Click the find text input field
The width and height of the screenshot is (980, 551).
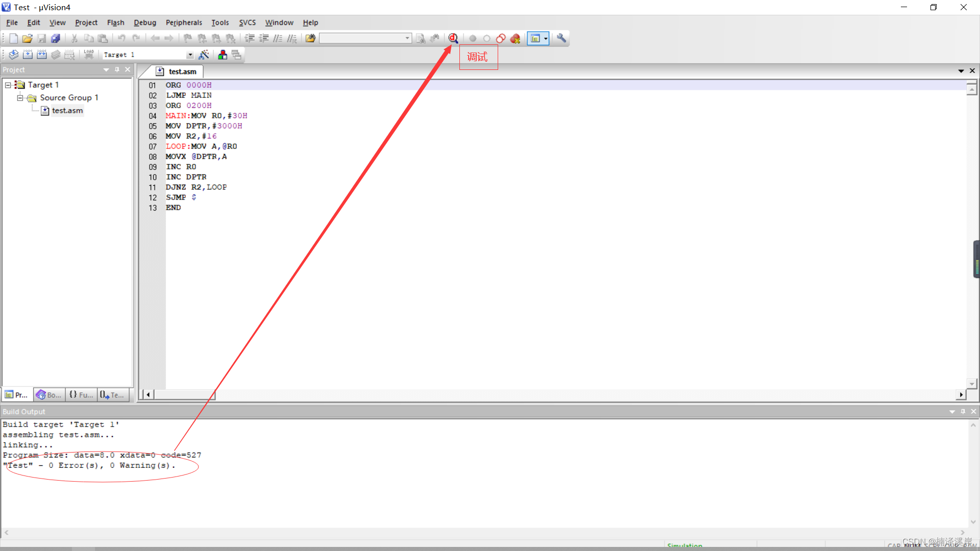pyautogui.click(x=361, y=38)
